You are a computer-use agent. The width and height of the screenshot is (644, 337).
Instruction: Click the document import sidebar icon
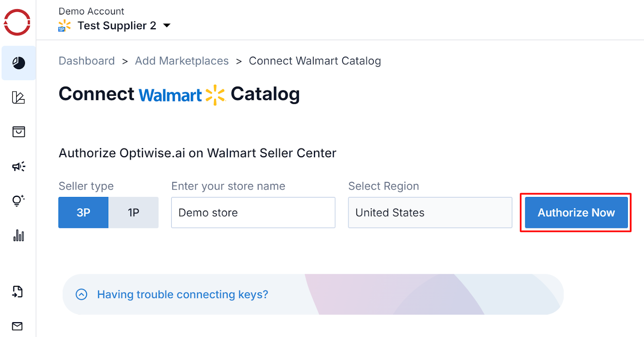18,292
